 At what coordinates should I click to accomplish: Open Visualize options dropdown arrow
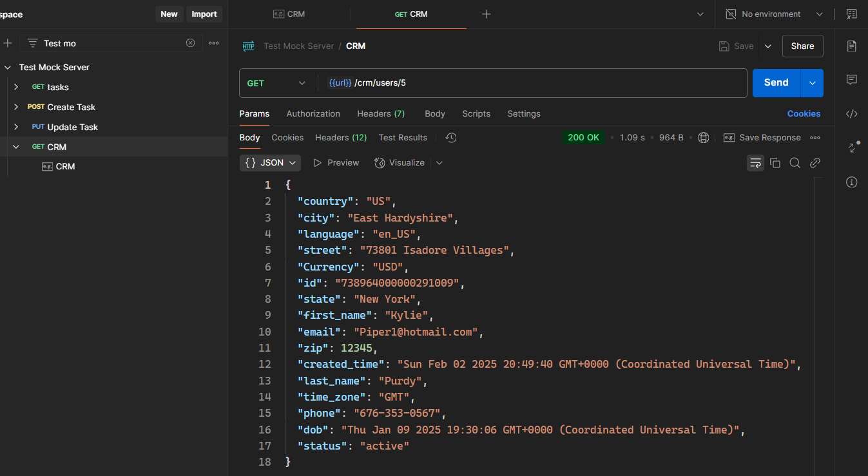click(439, 163)
